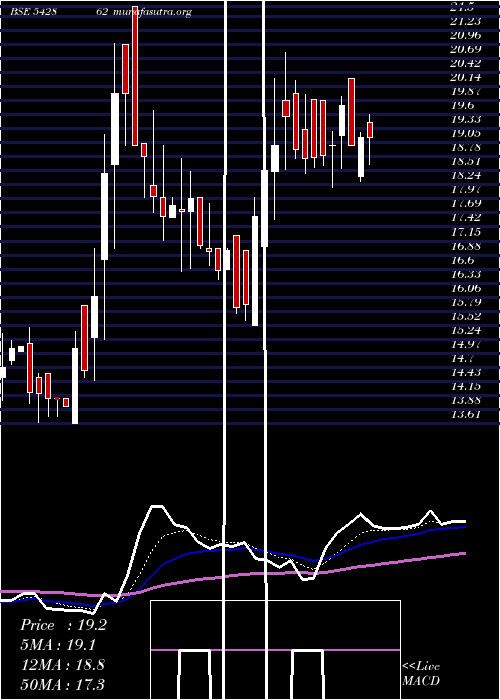Click the 20.14 price axis label
Viewport: 500px width, 700px height.
point(466,77)
